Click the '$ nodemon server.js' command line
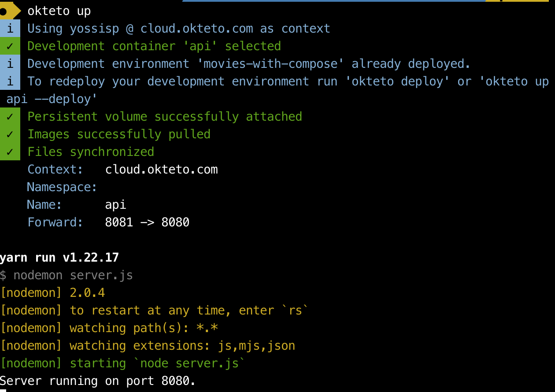This screenshot has width=555, height=392. [67, 275]
